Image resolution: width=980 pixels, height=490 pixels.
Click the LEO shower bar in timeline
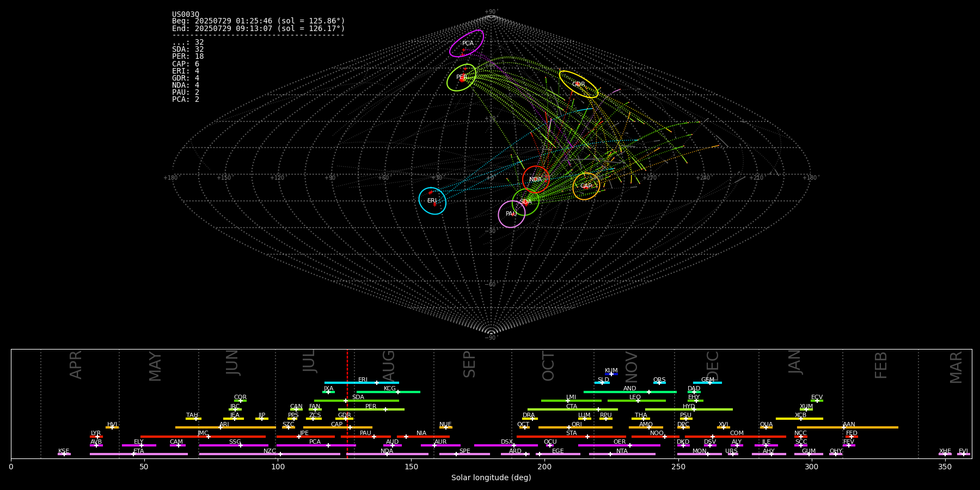tap(636, 401)
